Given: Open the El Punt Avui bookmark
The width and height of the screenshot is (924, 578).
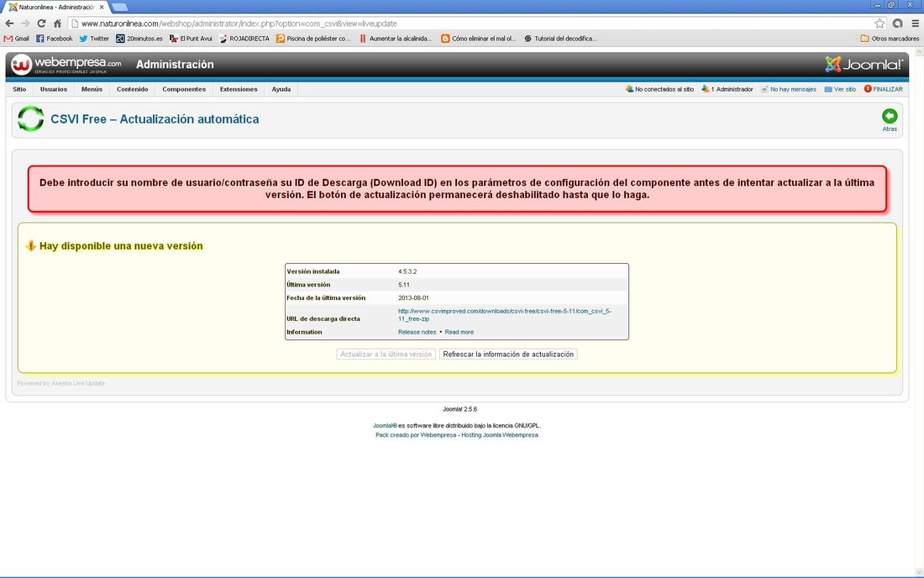Looking at the screenshot, I should pos(191,39).
